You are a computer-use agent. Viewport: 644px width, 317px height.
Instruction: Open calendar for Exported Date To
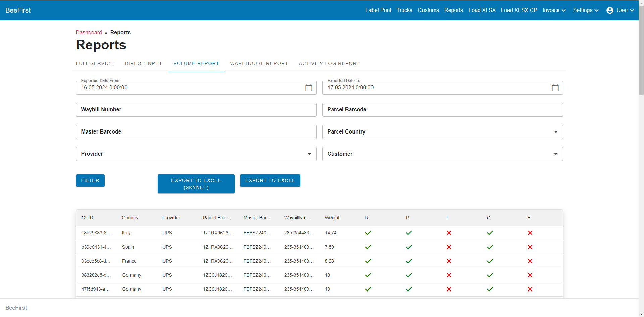click(555, 88)
